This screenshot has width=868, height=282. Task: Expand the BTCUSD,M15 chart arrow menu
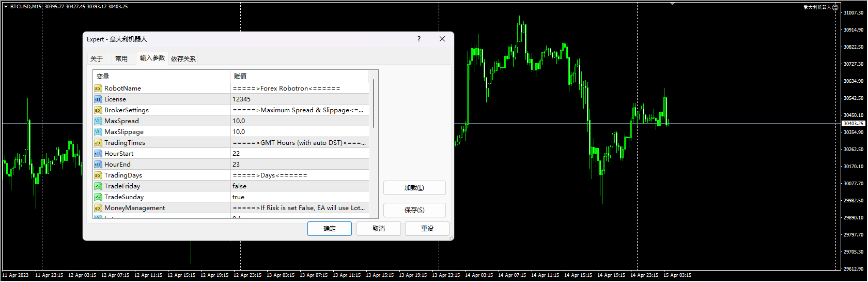(6, 7)
